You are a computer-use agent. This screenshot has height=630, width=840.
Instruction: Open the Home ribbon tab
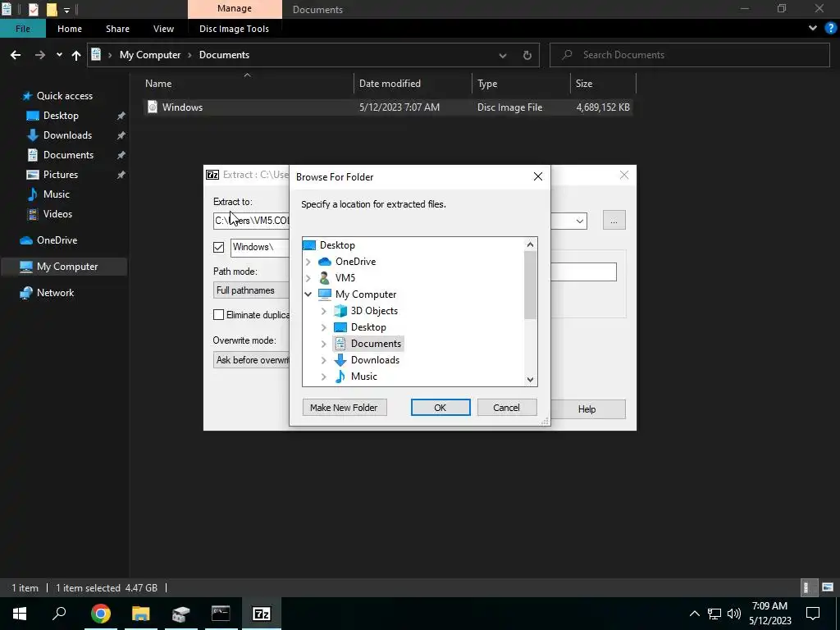point(70,29)
